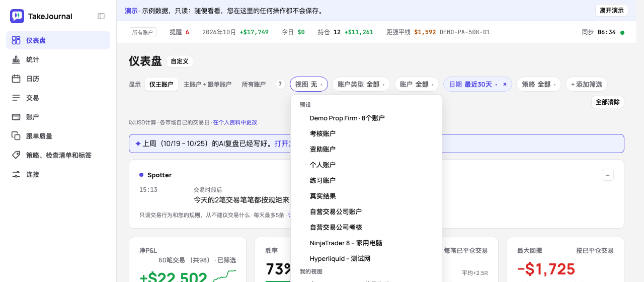Choose 个人账户 preset view
Screen dimensions: 644x282
coord(366,165)
